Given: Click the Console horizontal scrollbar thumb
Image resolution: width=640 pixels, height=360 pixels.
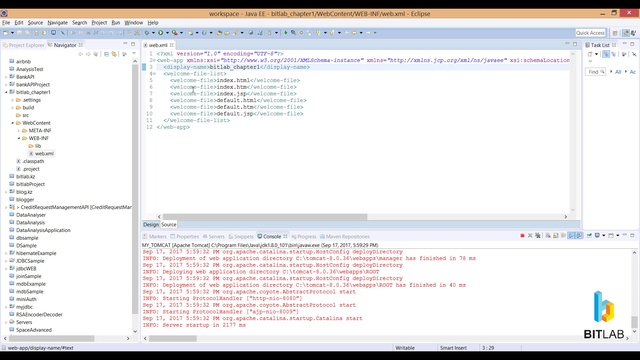Looking at the screenshot, I should click(x=173, y=338).
